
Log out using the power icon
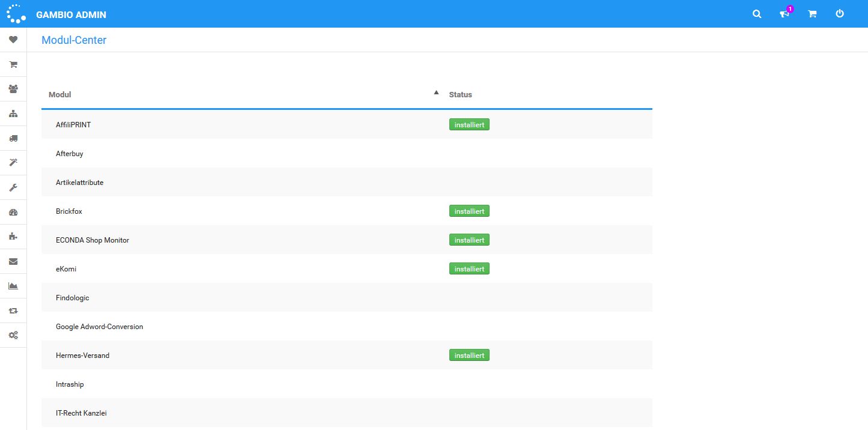point(839,13)
